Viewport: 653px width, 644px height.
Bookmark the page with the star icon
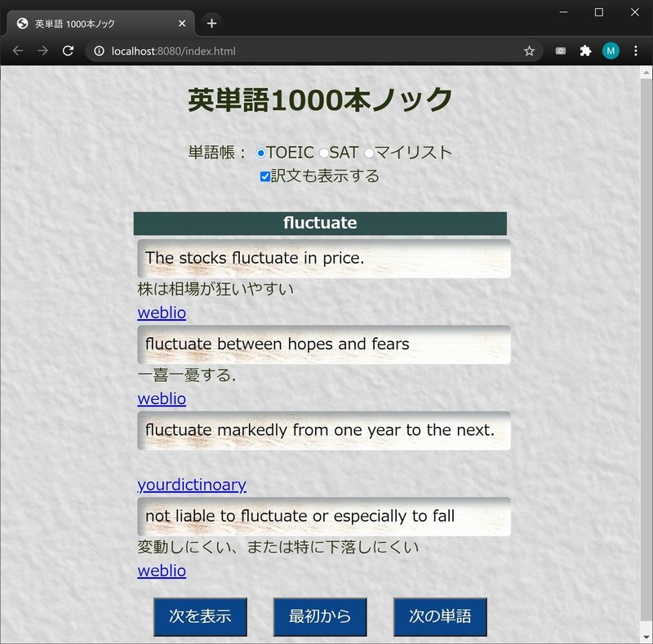(529, 51)
